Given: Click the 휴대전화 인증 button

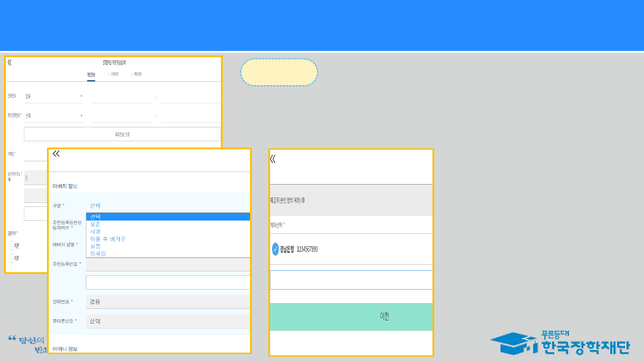Looking at the screenshot, I should click(122, 134).
